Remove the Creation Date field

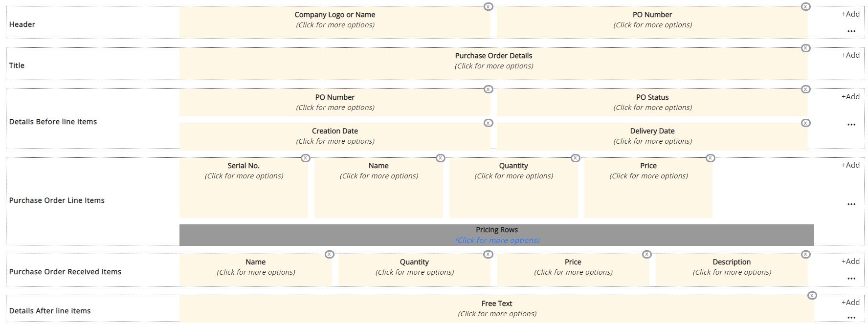489,123
